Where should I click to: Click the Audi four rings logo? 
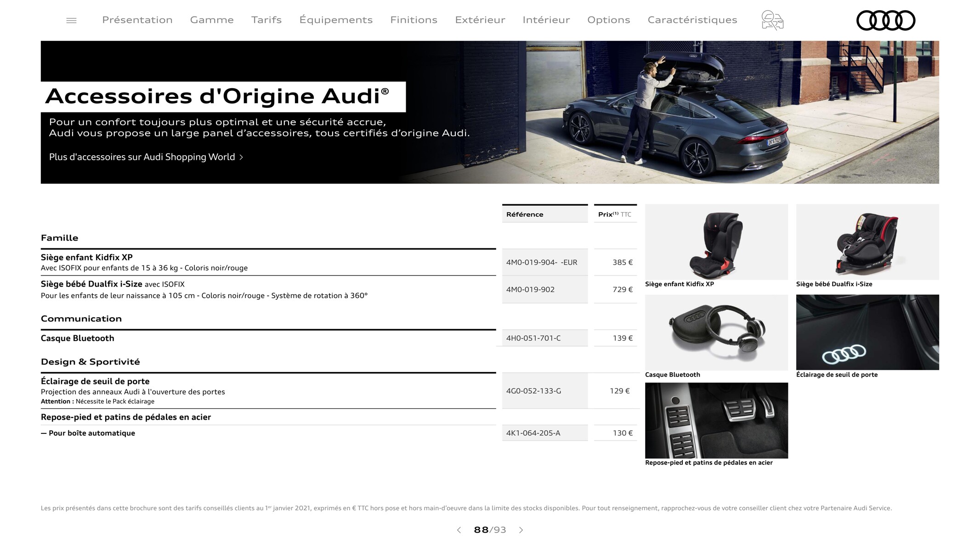[x=886, y=20]
